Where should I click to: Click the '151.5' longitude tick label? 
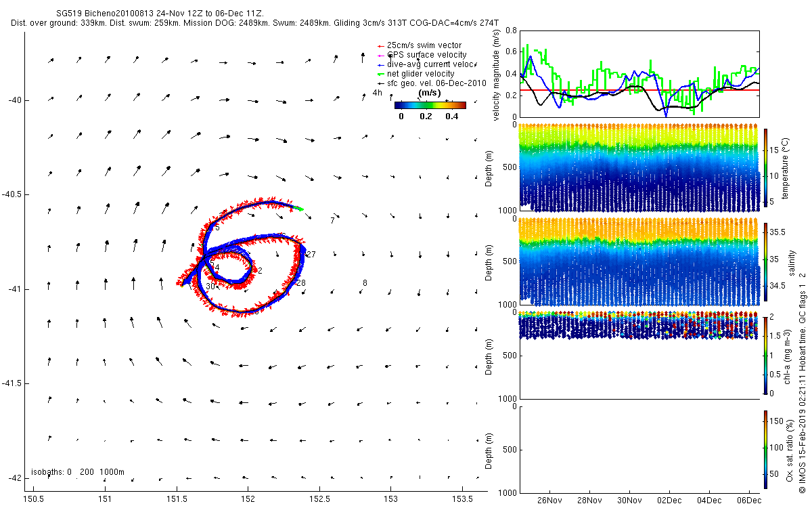tap(177, 499)
